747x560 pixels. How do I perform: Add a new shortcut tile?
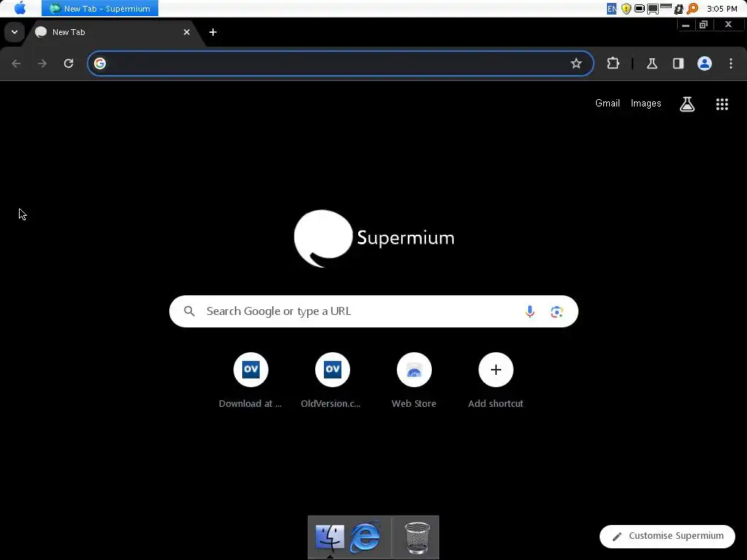coord(495,380)
